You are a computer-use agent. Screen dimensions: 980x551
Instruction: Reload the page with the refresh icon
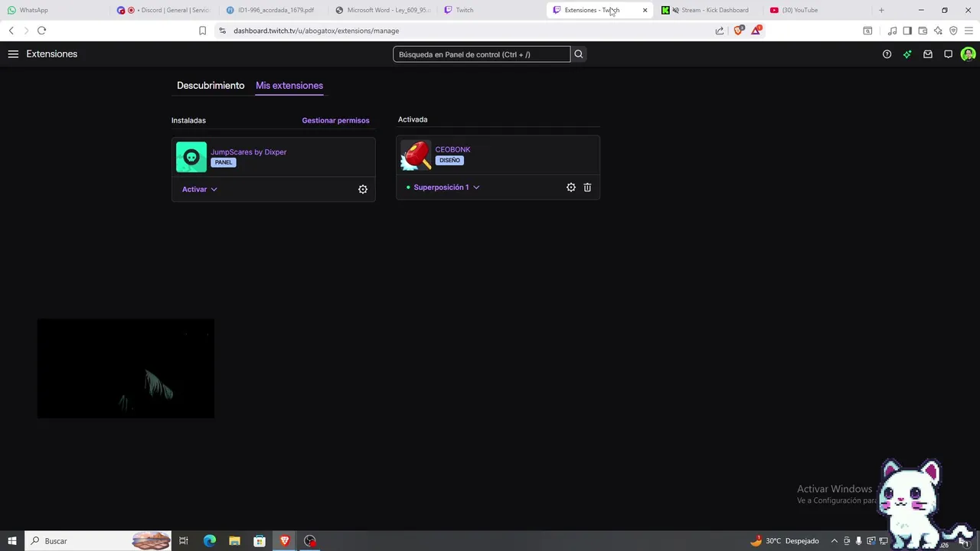(x=41, y=31)
